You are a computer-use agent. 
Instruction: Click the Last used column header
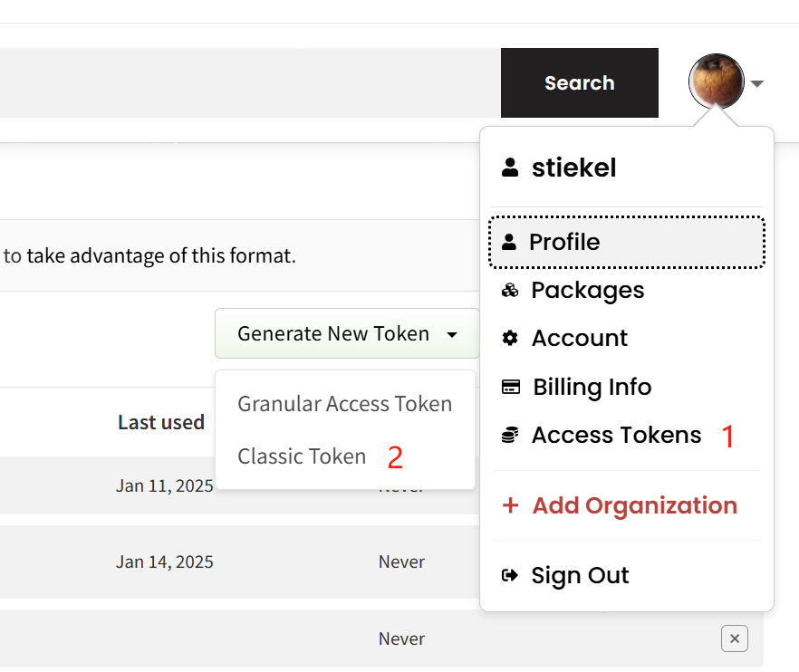pos(161,422)
